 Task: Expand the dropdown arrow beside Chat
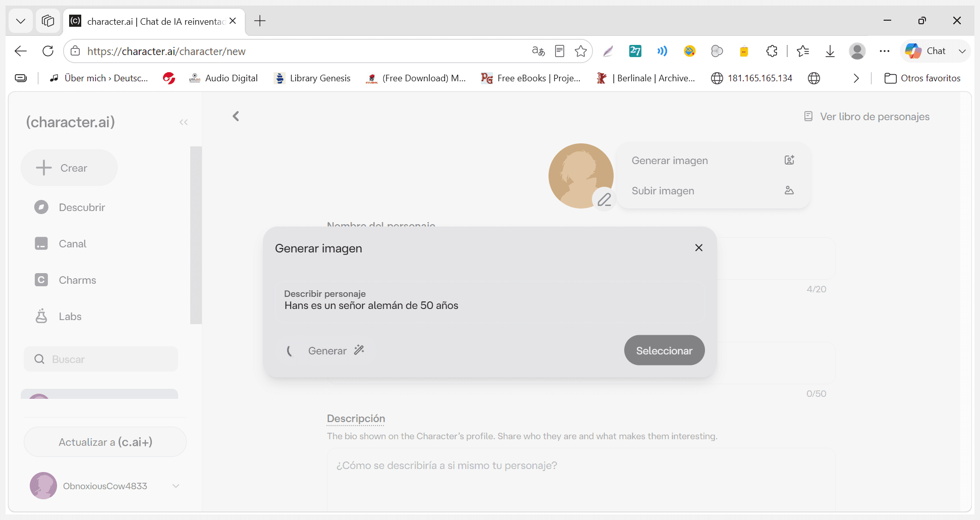(962, 51)
